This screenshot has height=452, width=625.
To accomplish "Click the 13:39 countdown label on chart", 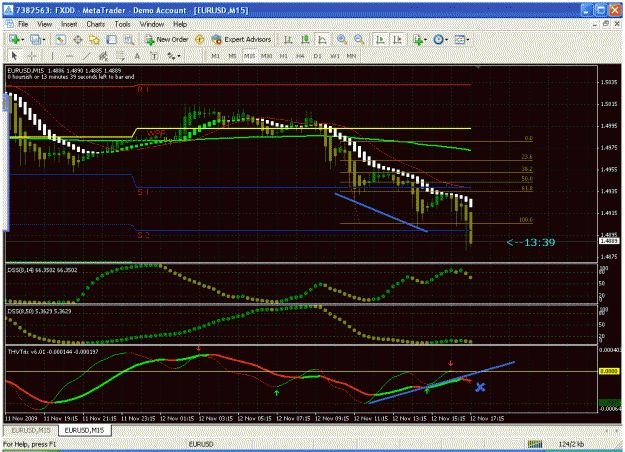I will coord(531,242).
